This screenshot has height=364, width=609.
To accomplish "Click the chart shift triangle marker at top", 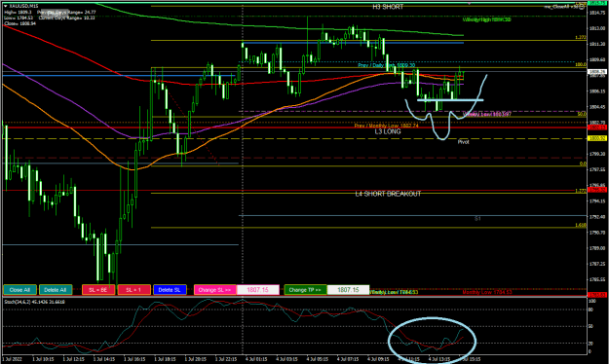I will tap(470, 4).
